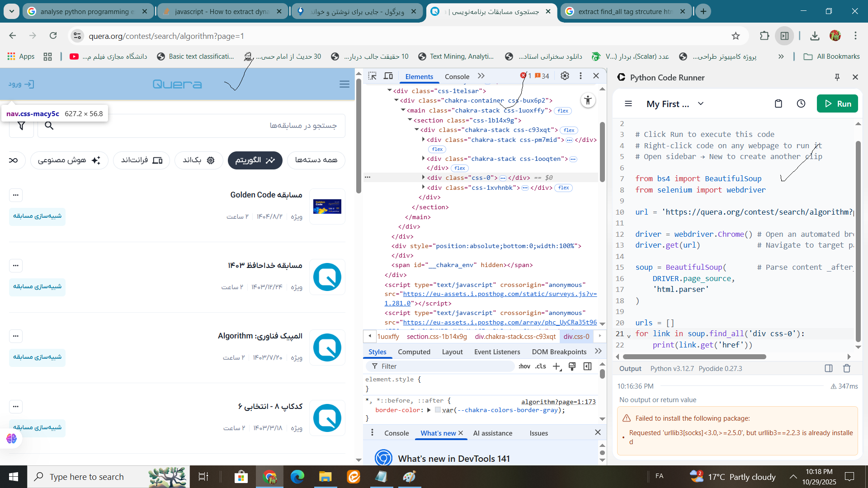Image resolution: width=868 pixels, height=488 pixels.
Task: Open the My First clip dropdown
Action: [700, 104]
